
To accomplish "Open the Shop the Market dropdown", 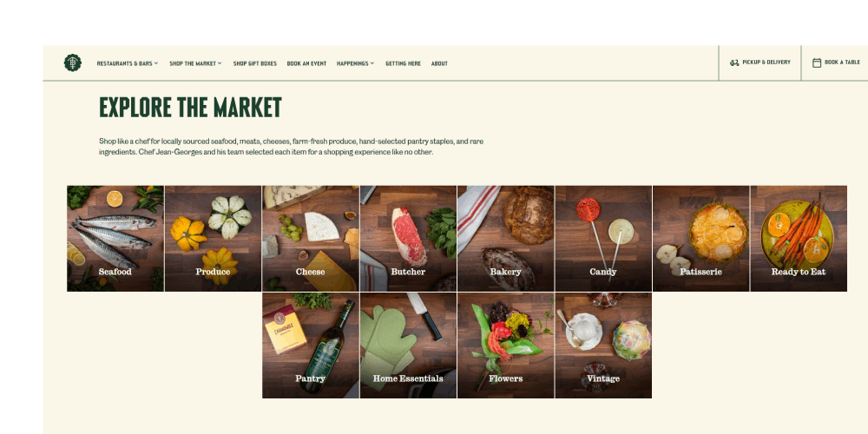I will coord(195,63).
